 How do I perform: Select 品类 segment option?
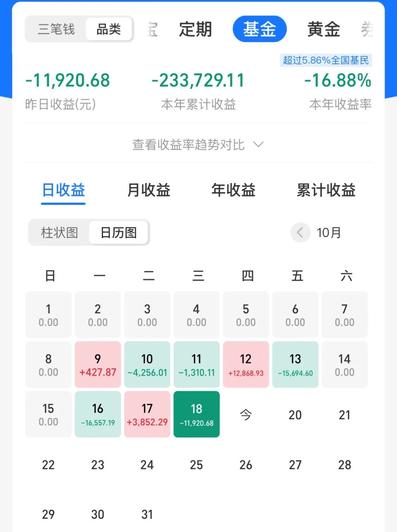pos(109,29)
